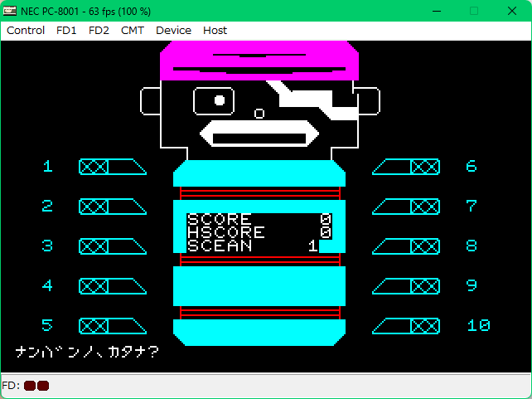532x399 pixels.
Task: Click the cyan number 9 label
Action: click(x=472, y=285)
